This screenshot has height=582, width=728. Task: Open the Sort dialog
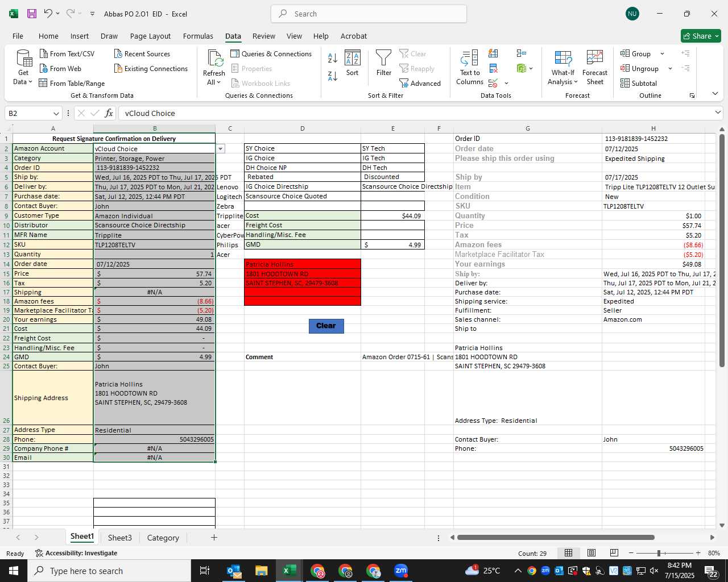[353, 63]
